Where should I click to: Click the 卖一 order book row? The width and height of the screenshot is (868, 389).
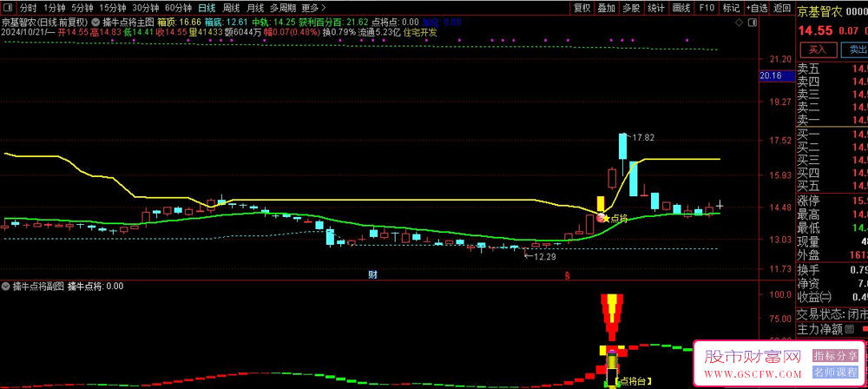click(x=832, y=120)
